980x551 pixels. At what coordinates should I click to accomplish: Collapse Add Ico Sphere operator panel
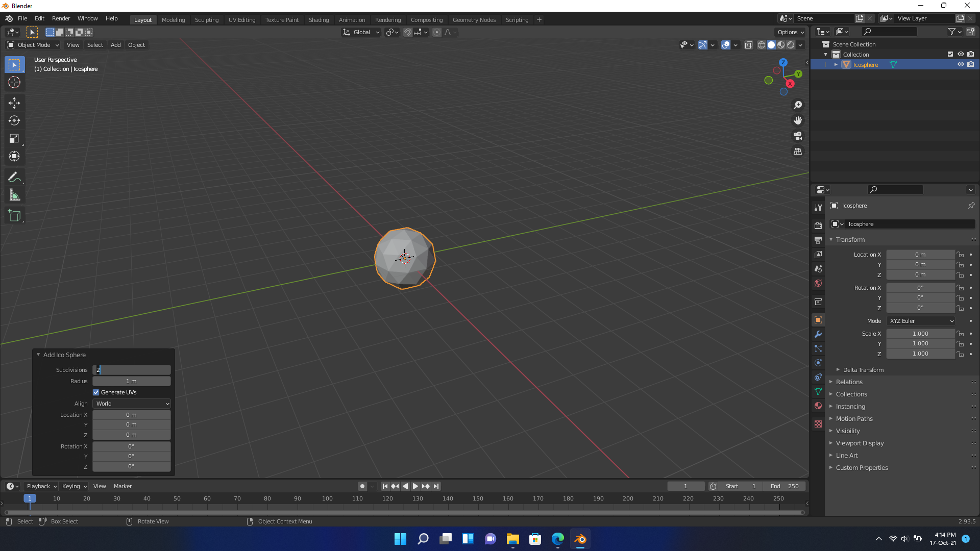pos(38,355)
